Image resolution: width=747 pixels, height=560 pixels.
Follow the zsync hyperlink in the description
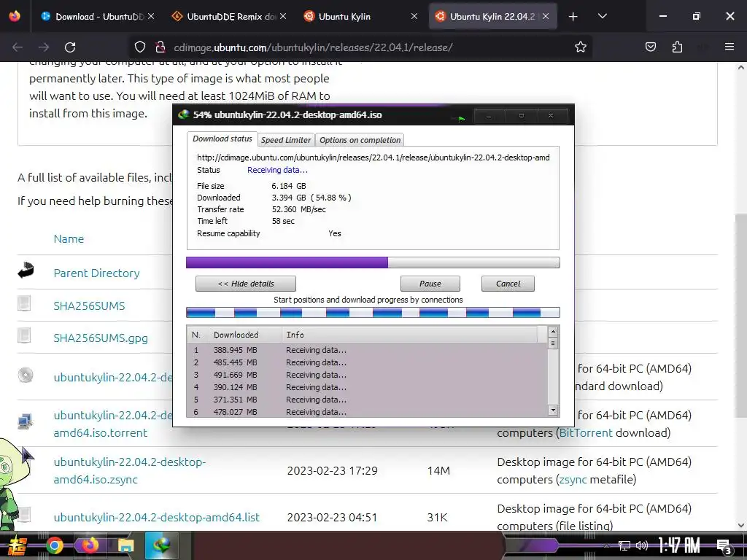click(573, 480)
